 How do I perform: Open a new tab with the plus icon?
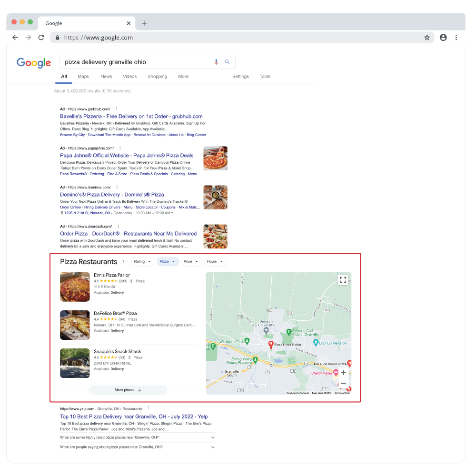[144, 23]
